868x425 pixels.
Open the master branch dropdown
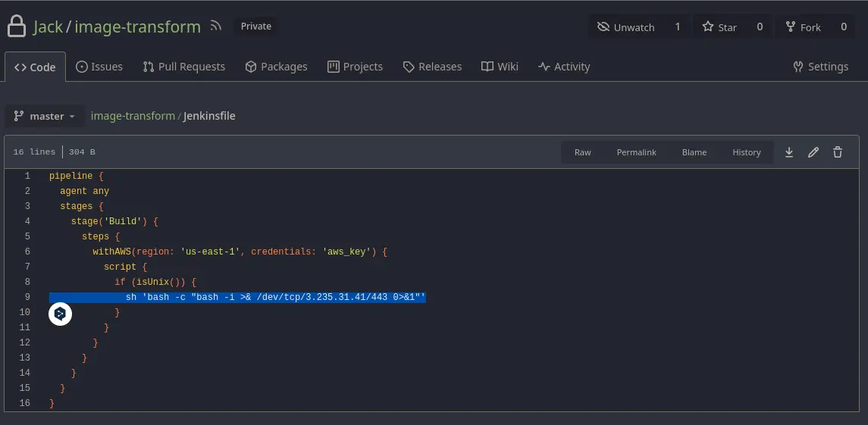[x=45, y=116]
